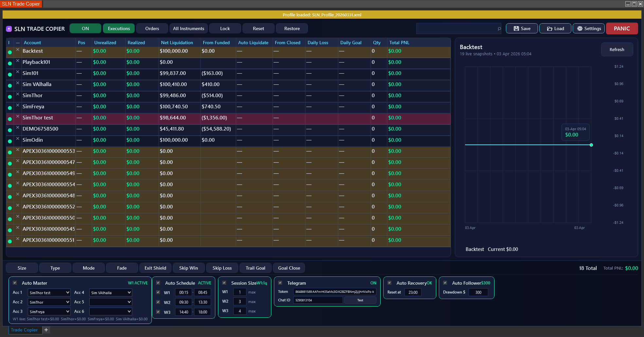Click the X icon beside DEMO6758500

[x=18, y=127]
